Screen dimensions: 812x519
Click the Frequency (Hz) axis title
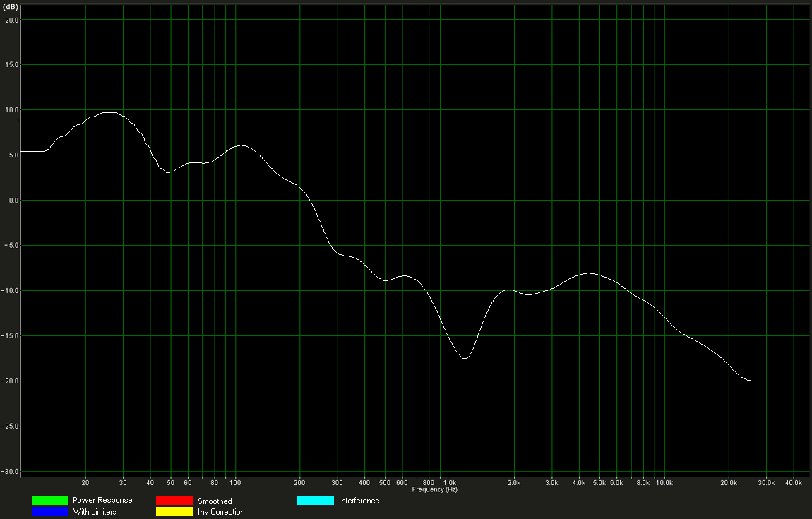click(434, 489)
